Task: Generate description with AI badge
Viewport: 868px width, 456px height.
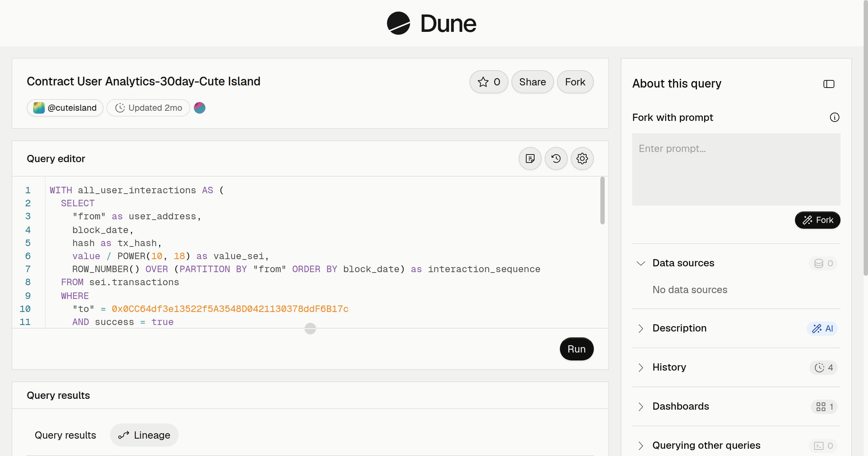Action: [822, 329]
